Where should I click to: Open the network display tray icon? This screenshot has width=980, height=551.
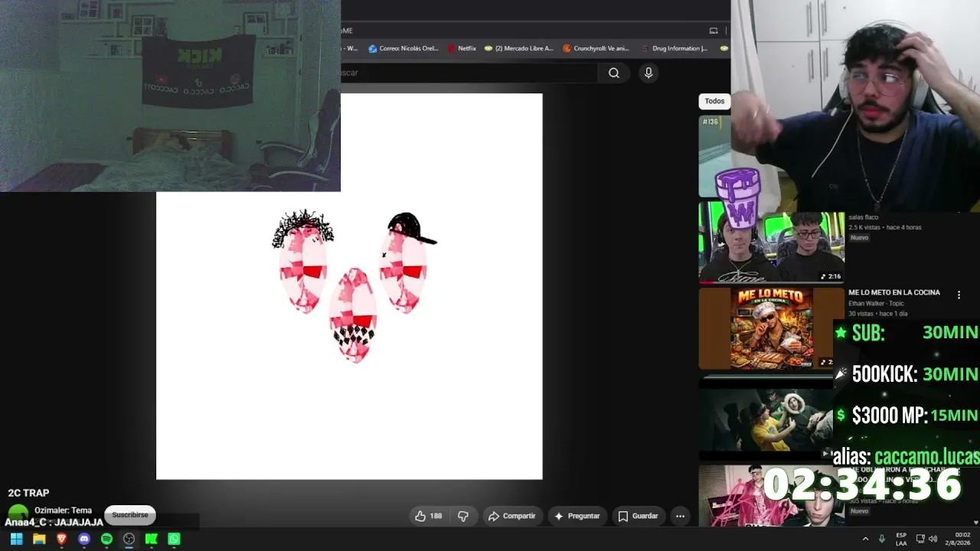pos(920,539)
